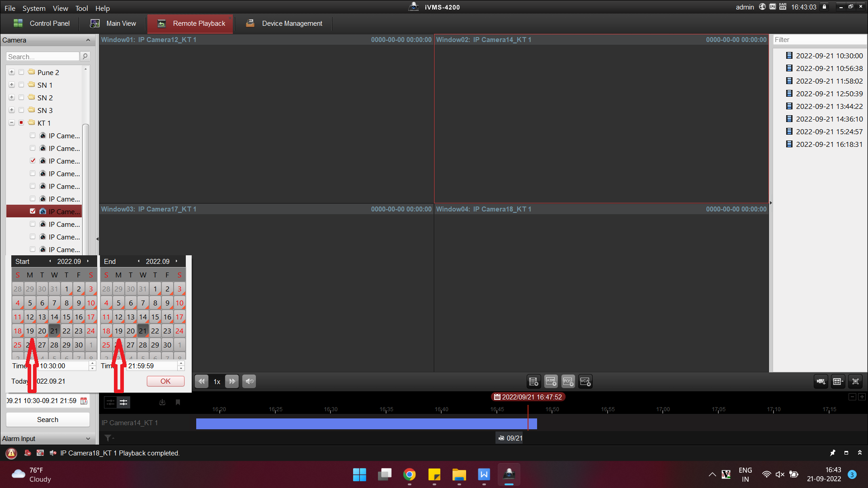Screen dimensions: 868x488
Task: Click film icon beside 2022-09-21 10:30:00 recording
Action: click(789, 56)
